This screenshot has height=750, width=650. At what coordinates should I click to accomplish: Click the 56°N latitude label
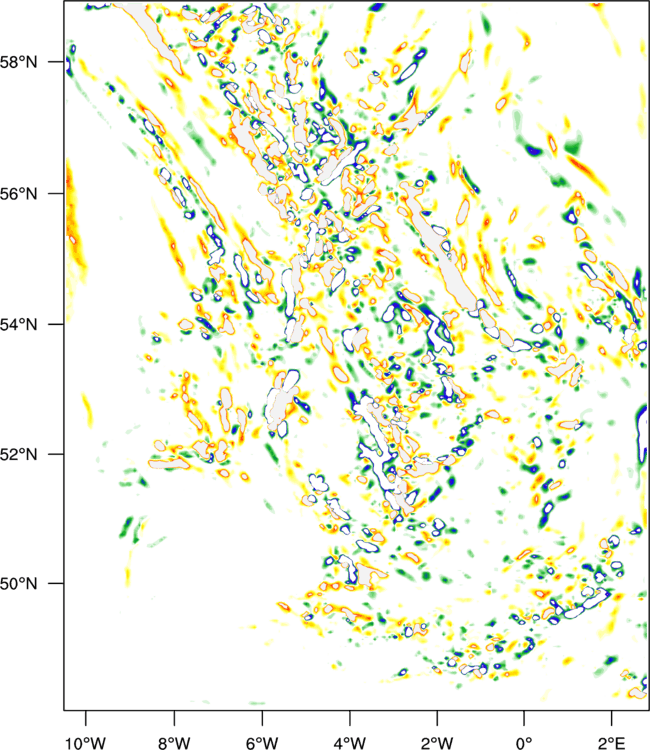(18, 194)
